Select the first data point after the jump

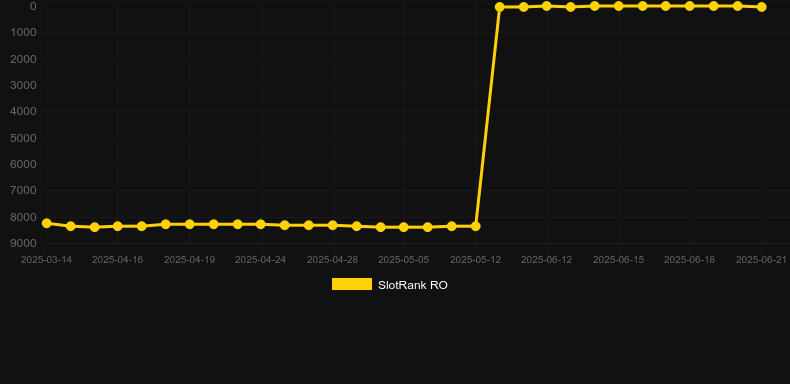click(x=500, y=7)
